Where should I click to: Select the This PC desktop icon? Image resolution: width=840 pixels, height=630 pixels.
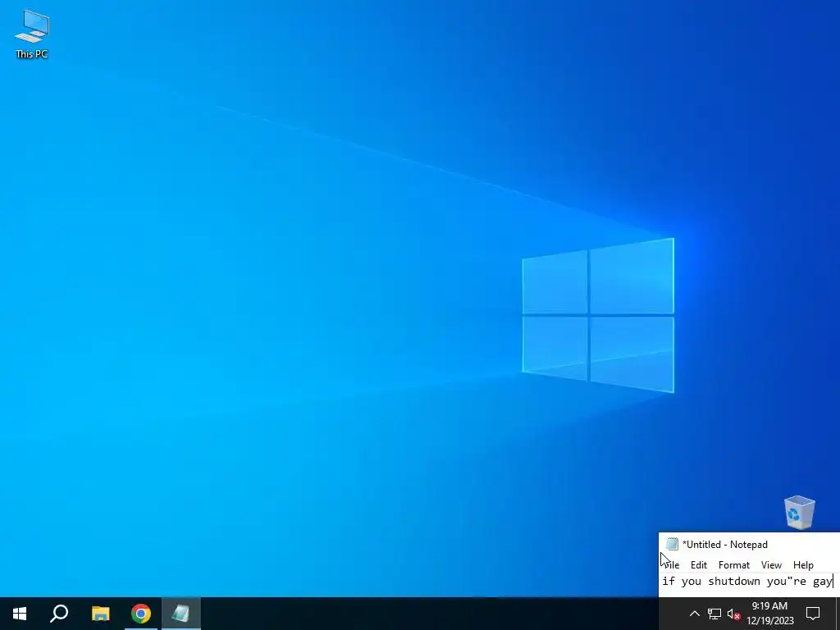tap(32, 34)
